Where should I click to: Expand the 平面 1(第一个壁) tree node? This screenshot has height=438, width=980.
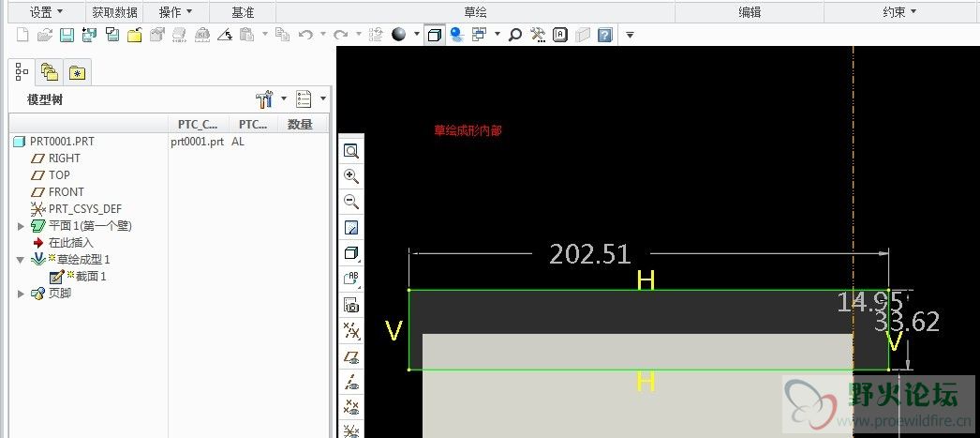click(21, 226)
